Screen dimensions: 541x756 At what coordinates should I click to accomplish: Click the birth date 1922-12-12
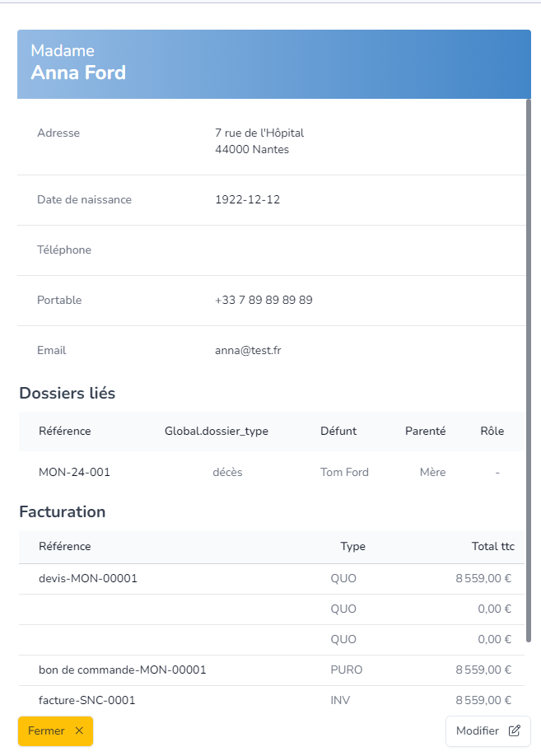(247, 200)
